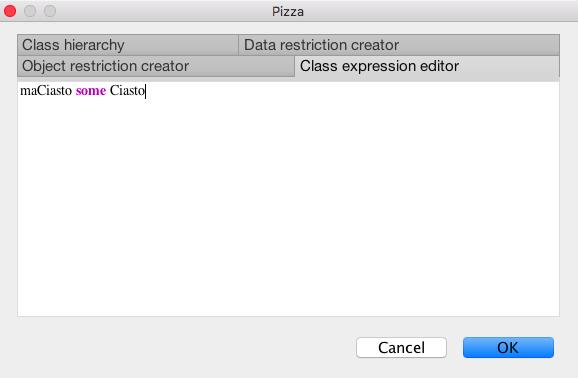Image resolution: width=578 pixels, height=378 pixels.
Task: Dismiss the dialog using Cancel
Action: (401, 347)
